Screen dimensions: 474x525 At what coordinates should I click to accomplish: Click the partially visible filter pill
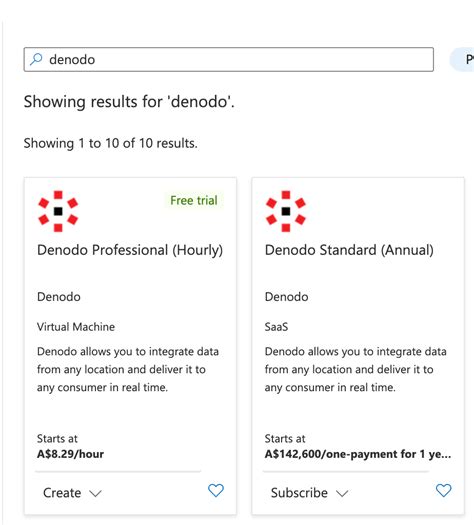coord(462,60)
